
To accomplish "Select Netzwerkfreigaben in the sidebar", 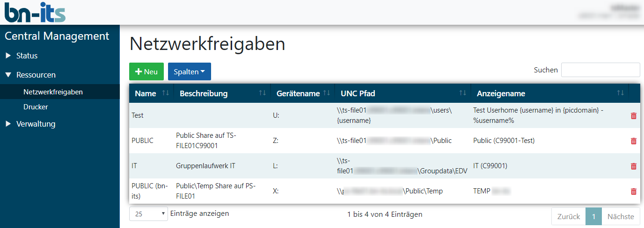I will (x=53, y=92).
